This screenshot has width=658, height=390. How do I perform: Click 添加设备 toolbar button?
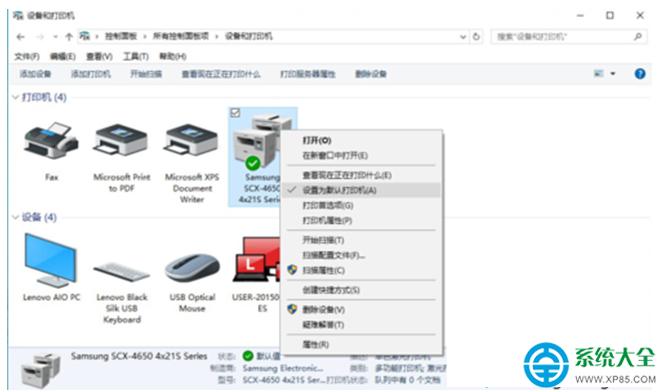click(x=35, y=74)
